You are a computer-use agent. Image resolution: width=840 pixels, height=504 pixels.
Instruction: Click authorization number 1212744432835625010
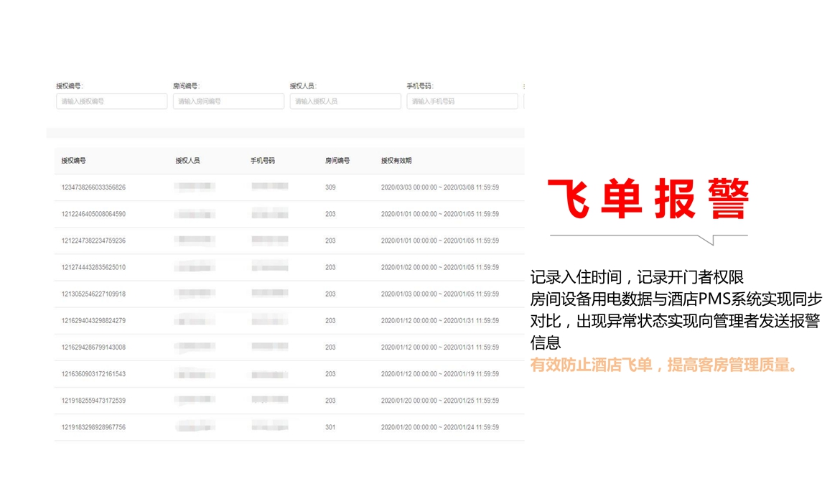[x=93, y=267]
